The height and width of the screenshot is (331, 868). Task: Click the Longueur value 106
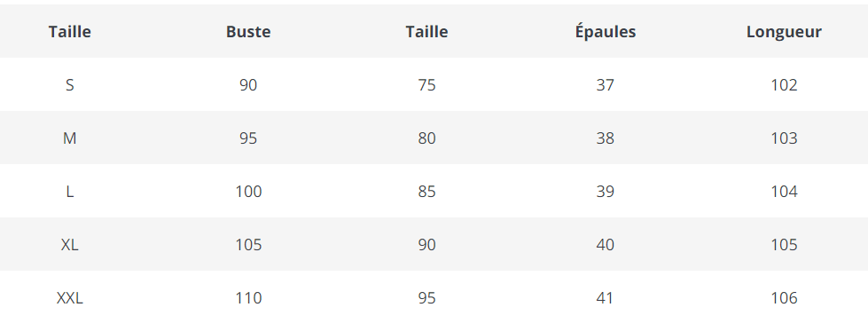(784, 298)
